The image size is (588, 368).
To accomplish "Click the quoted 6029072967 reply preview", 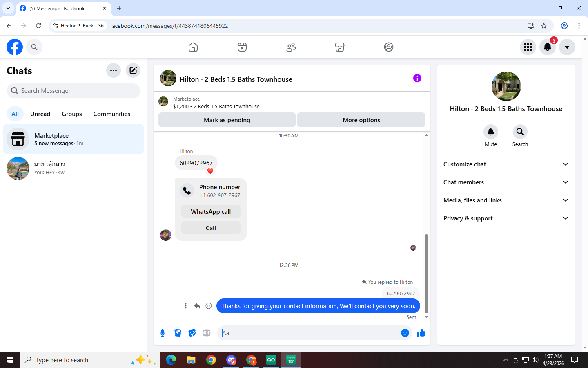I will (x=401, y=293).
